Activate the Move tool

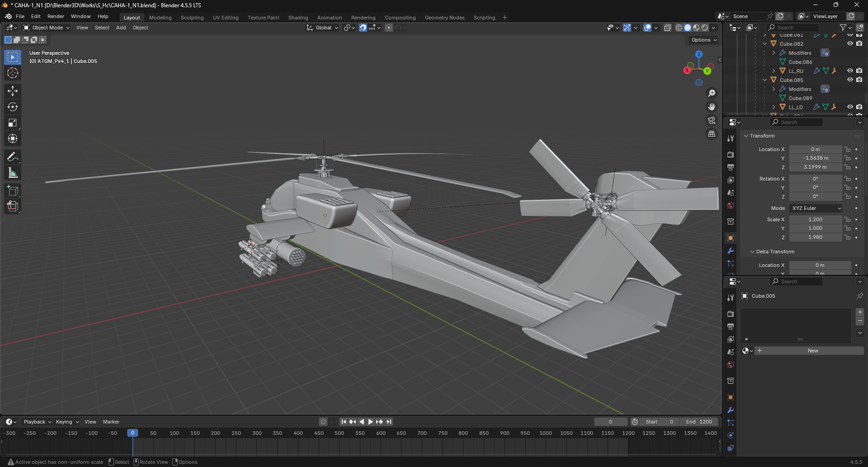(x=13, y=91)
